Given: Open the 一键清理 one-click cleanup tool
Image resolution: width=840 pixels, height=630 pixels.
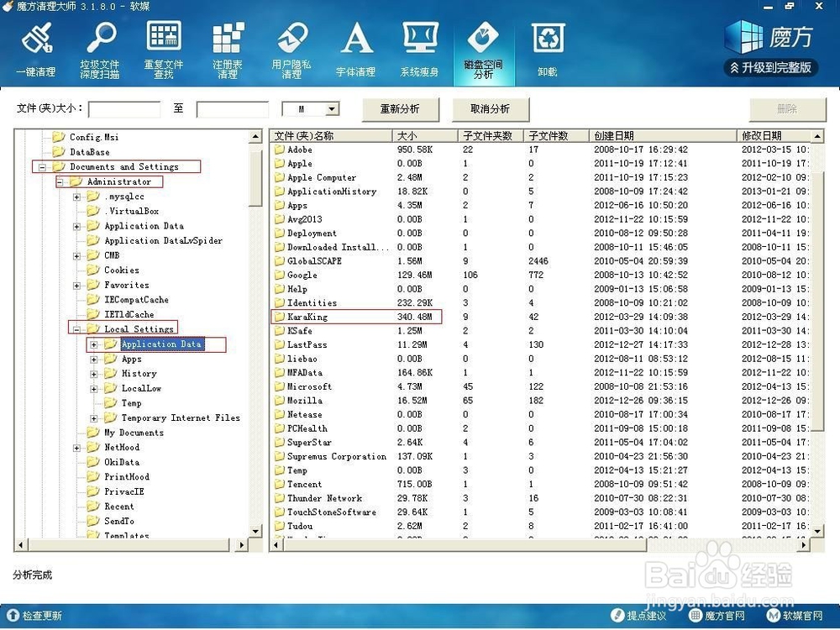Looking at the screenshot, I should pos(36,50).
